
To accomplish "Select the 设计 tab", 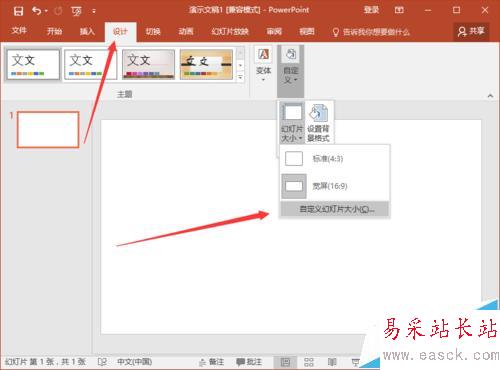I will (x=120, y=32).
